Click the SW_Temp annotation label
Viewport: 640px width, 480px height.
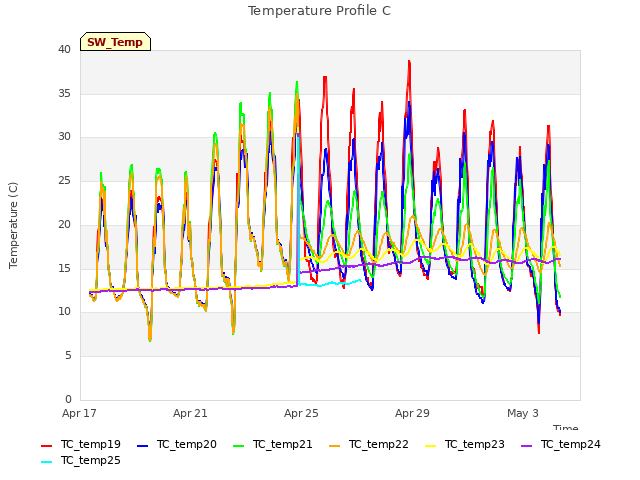pos(115,42)
